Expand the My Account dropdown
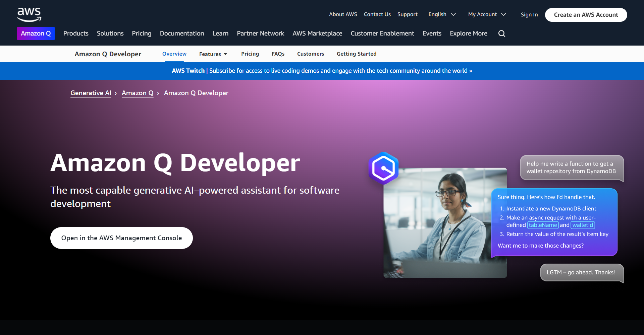Screen dimensions: 644x335 (487, 14)
